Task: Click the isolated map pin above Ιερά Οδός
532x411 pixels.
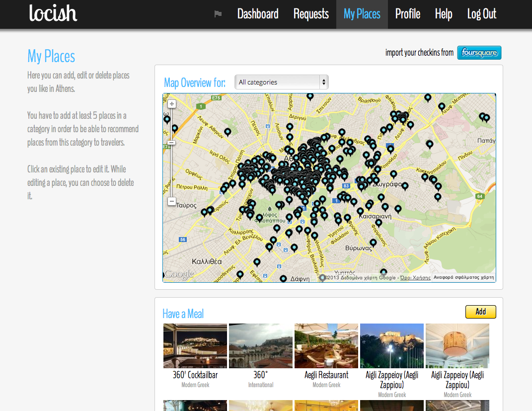Action: 228,132
